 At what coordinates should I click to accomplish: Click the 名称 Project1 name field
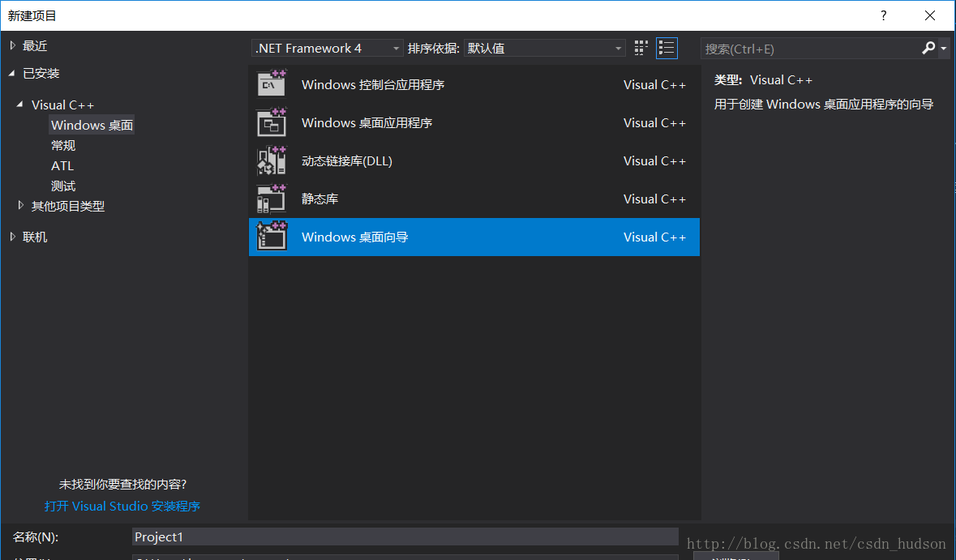[405, 536]
